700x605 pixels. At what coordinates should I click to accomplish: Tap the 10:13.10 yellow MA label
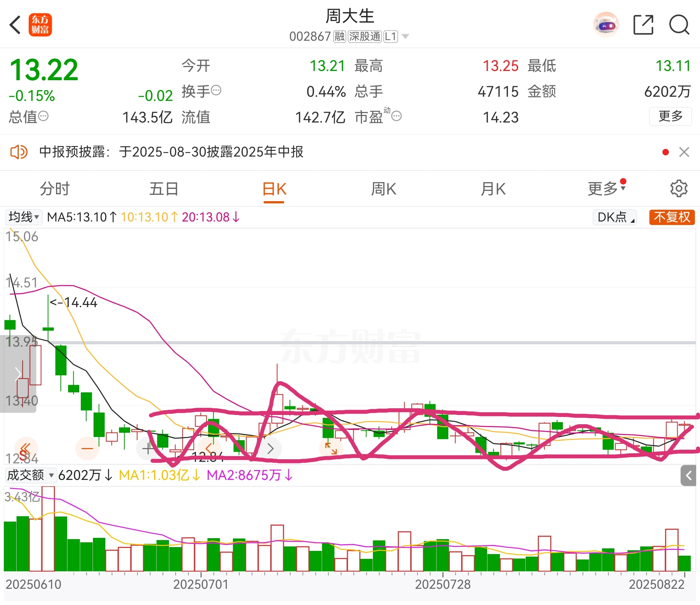pyautogui.click(x=149, y=217)
